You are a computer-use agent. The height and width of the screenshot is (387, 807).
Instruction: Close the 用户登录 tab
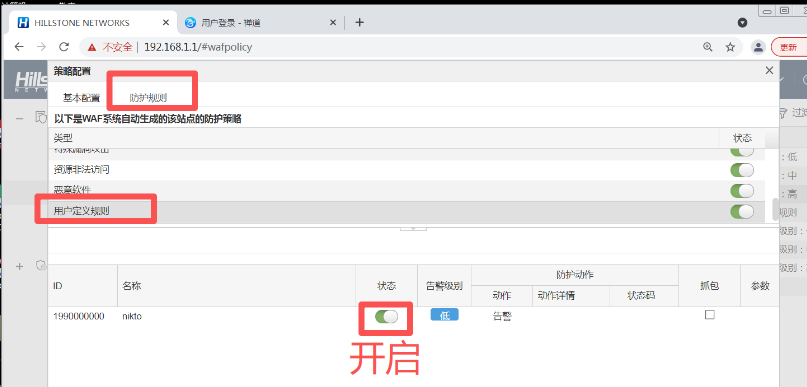[x=333, y=23]
